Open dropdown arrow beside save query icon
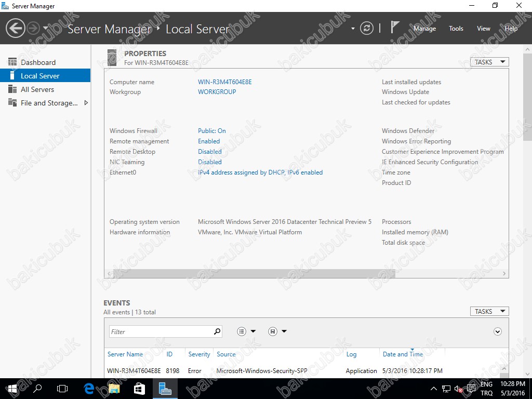The height and width of the screenshot is (399, 532). click(x=284, y=331)
